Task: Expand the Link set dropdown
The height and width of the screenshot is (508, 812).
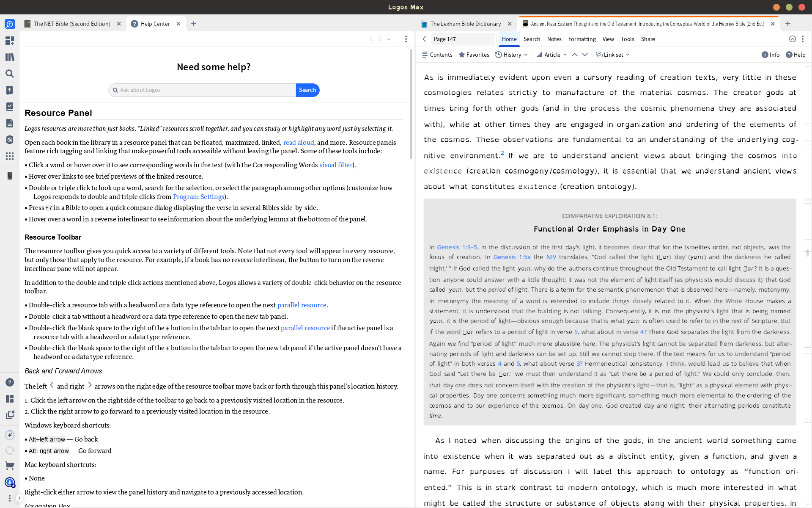Action: point(612,55)
